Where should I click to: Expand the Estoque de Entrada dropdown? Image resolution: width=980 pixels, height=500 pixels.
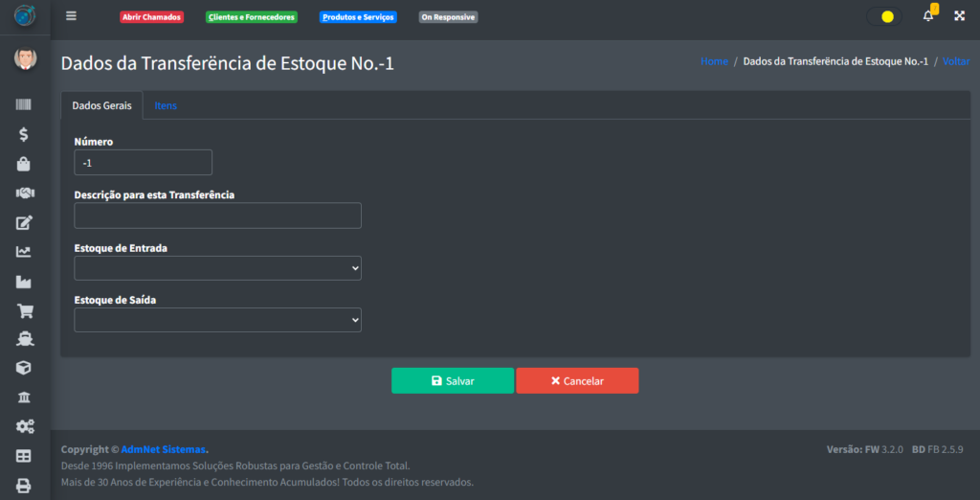(217, 268)
